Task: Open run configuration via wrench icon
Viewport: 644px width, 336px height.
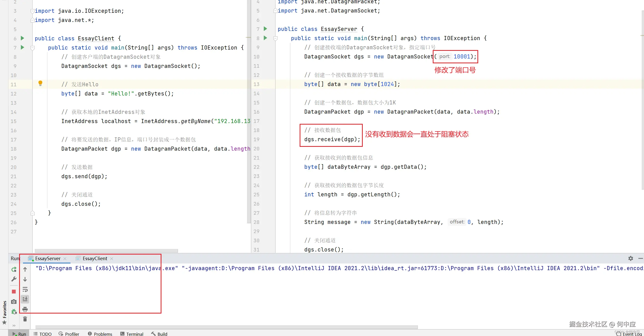Action: pos(14,279)
